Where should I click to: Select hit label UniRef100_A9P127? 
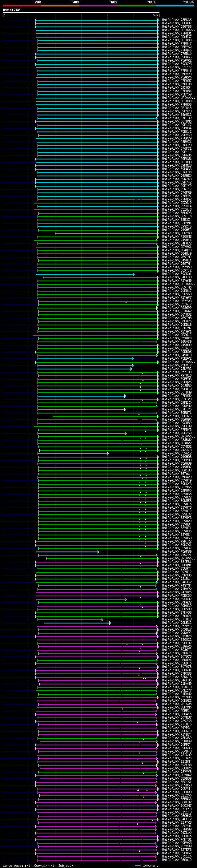pyautogui.click(x=176, y=125)
